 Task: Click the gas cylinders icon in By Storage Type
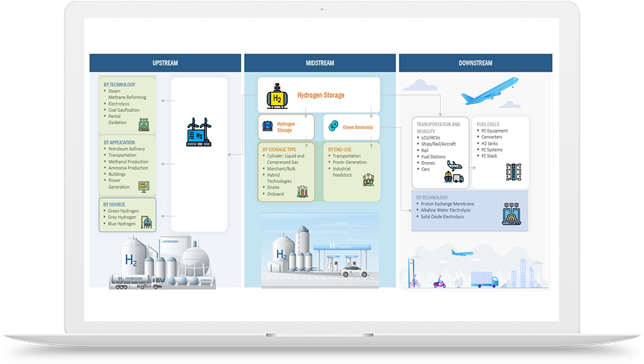pos(303,189)
